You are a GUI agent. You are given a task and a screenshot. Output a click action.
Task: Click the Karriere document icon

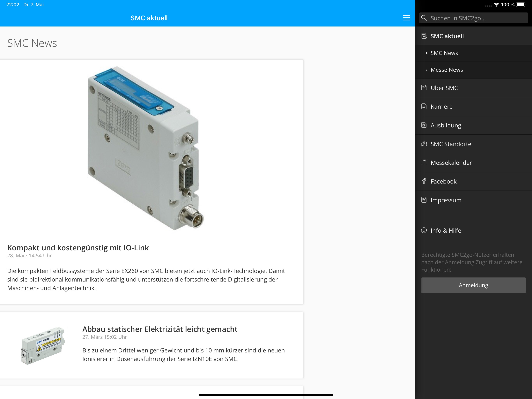(x=424, y=106)
